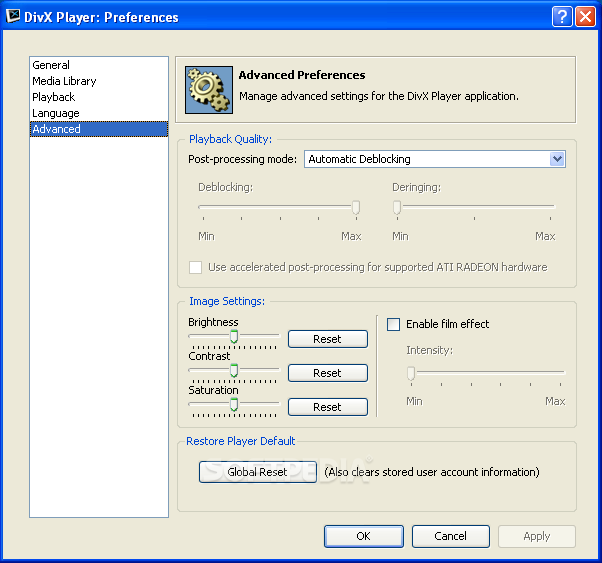602x563 pixels.
Task: Click the Brightness slider handle
Action: pos(234,336)
